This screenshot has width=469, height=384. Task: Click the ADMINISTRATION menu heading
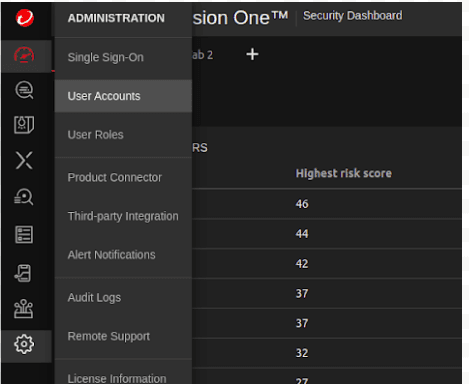116,18
